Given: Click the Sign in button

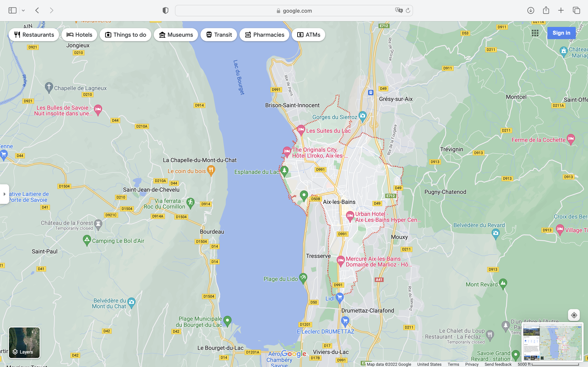Looking at the screenshot, I should click(561, 33).
